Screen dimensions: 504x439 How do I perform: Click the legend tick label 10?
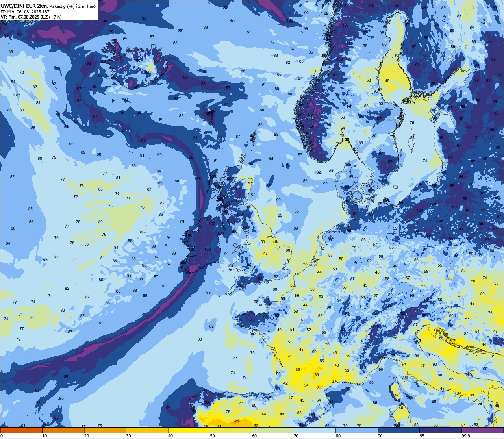point(44,436)
